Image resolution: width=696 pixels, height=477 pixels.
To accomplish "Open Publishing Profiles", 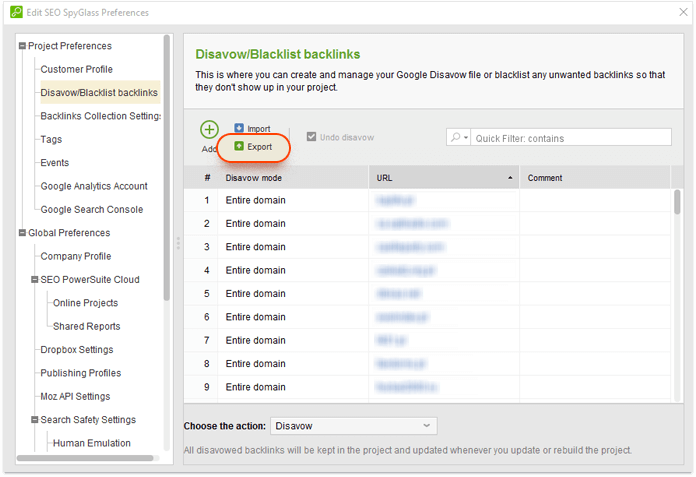I will [x=81, y=373].
